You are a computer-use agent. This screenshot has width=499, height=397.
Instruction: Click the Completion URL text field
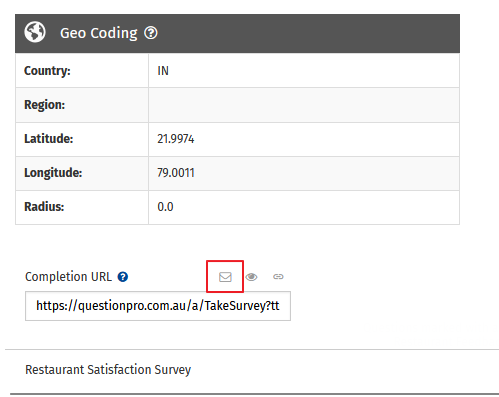(158, 306)
